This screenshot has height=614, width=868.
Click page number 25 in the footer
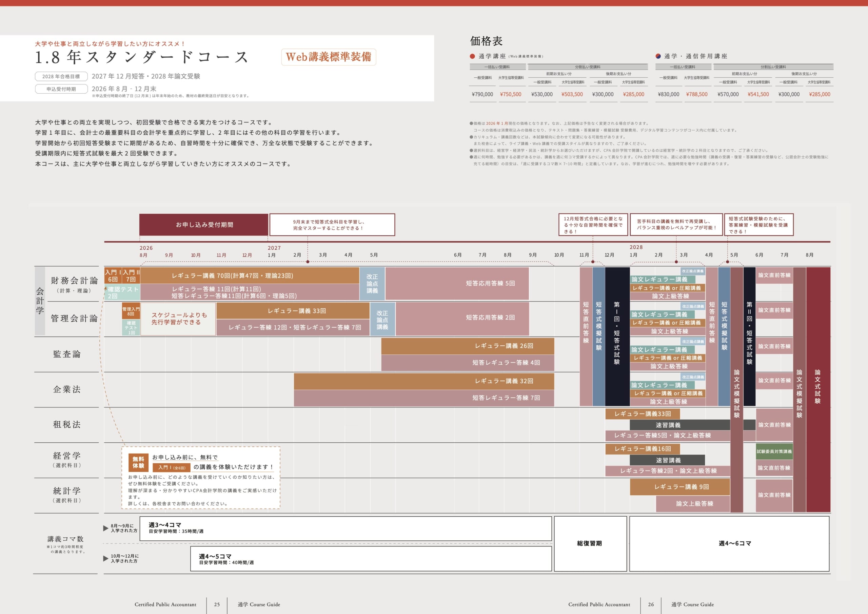click(217, 605)
